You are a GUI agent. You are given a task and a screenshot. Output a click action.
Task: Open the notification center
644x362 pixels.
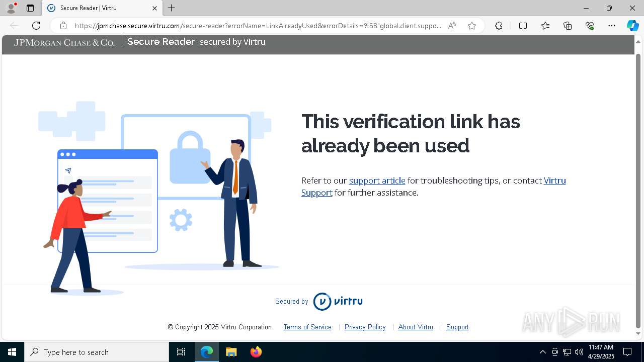point(628,352)
